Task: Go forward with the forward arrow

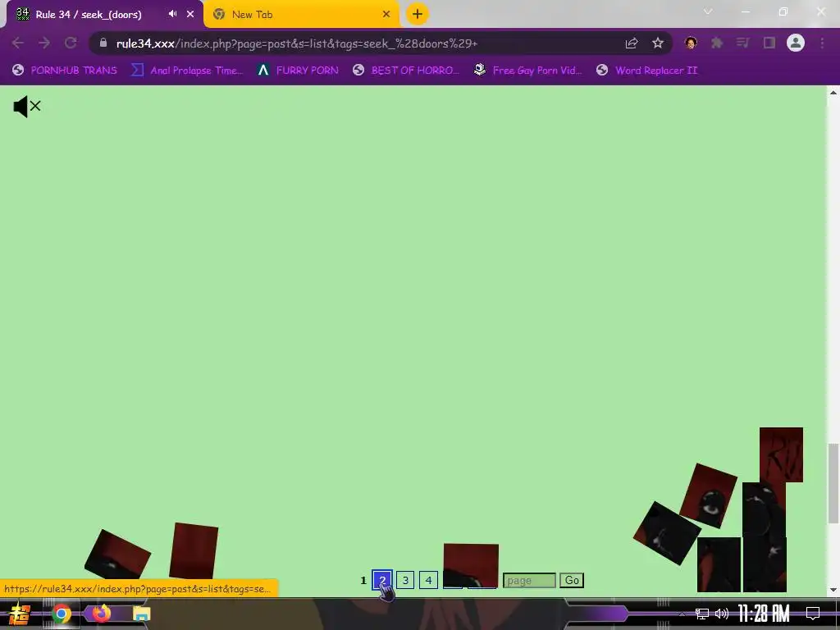Action: click(44, 43)
